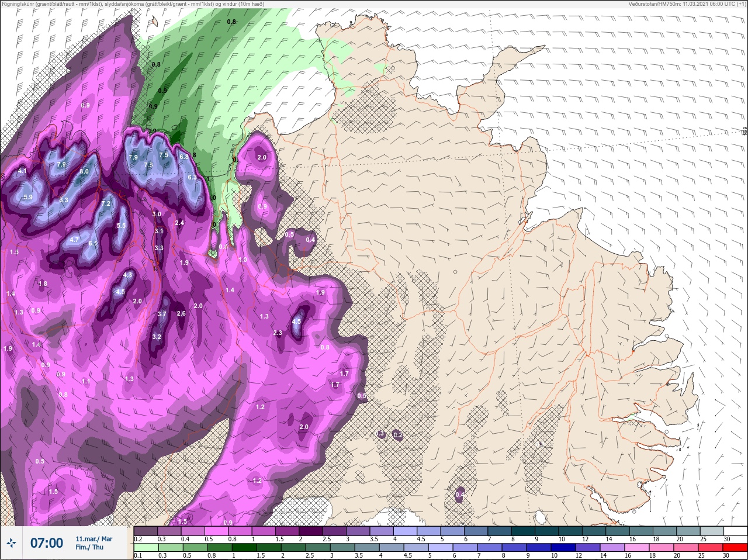Click the 2.4 precipitation value on the map
748x560 pixels.
click(x=179, y=223)
